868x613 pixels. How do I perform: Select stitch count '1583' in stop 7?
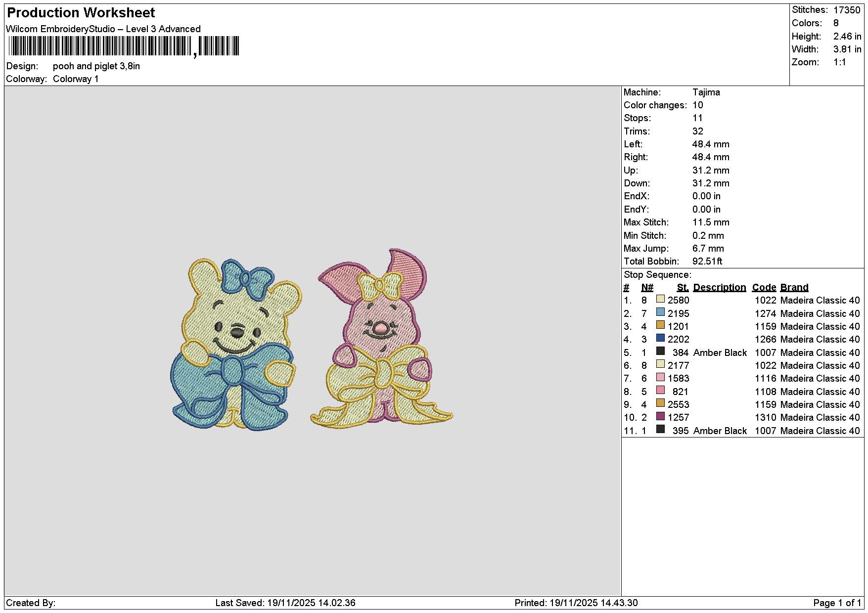679,379
